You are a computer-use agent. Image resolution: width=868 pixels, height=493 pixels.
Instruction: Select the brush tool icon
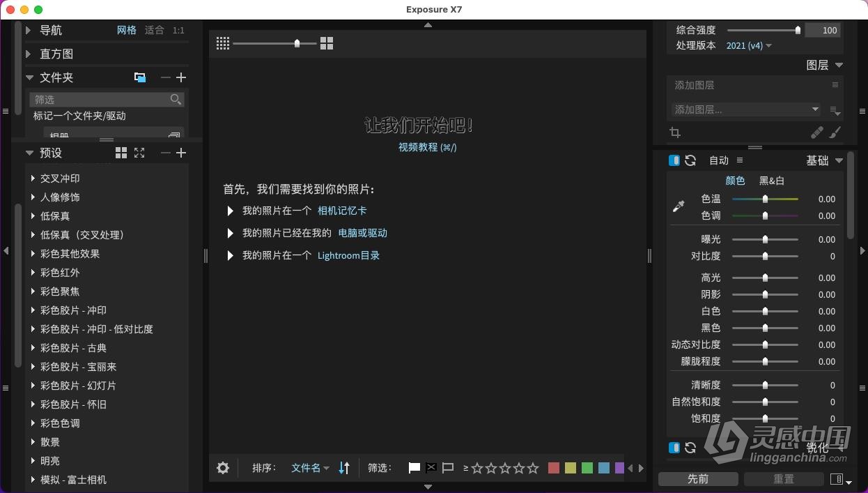[x=835, y=132]
